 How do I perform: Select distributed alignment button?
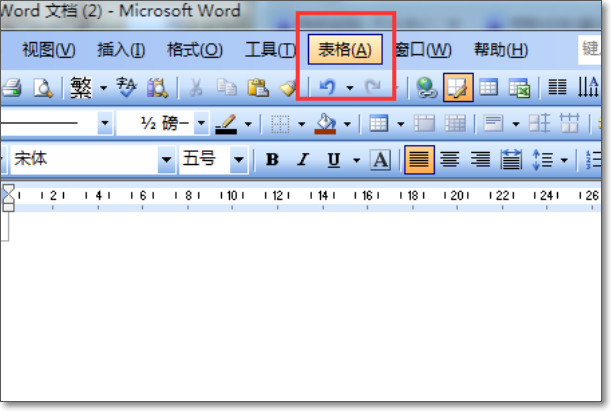point(511,159)
